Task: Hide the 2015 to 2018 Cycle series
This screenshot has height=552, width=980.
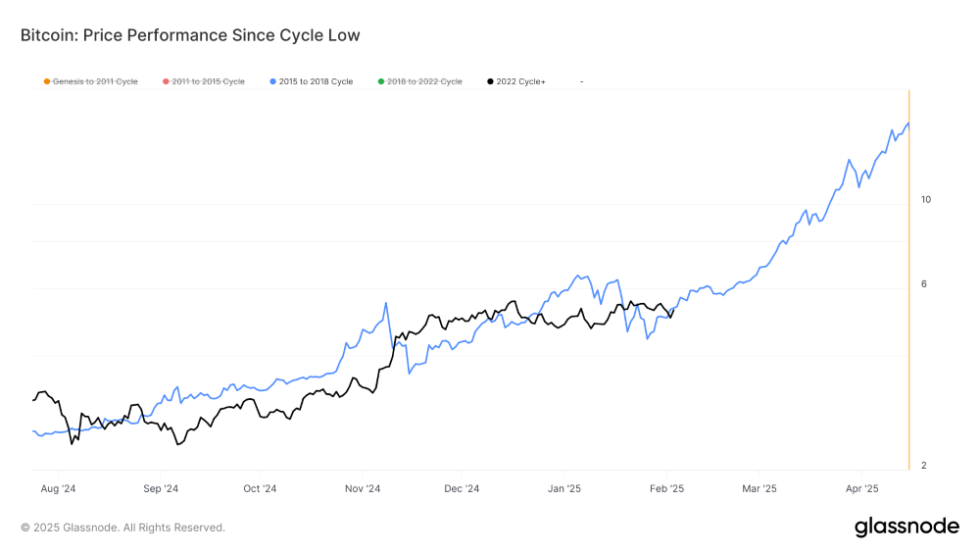Action: (x=316, y=81)
